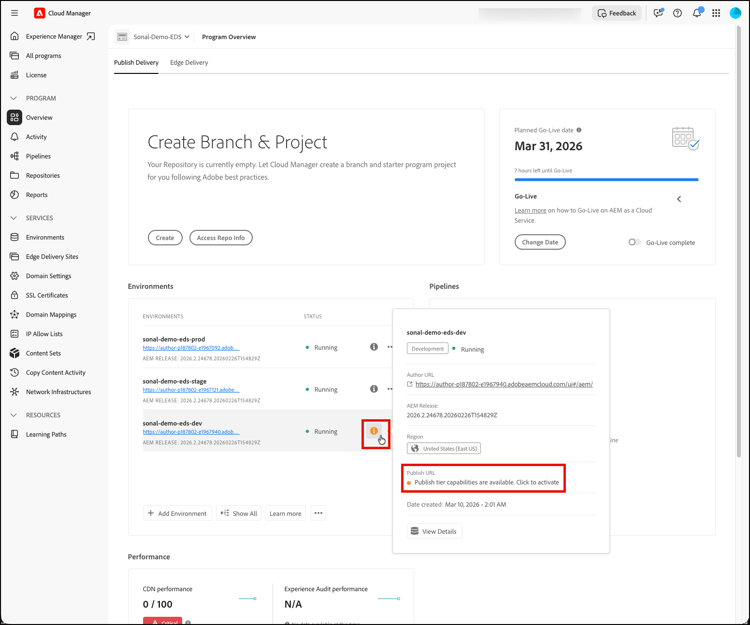Open the more options menu for sonal-demo-eds-prod

click(389, 347)
